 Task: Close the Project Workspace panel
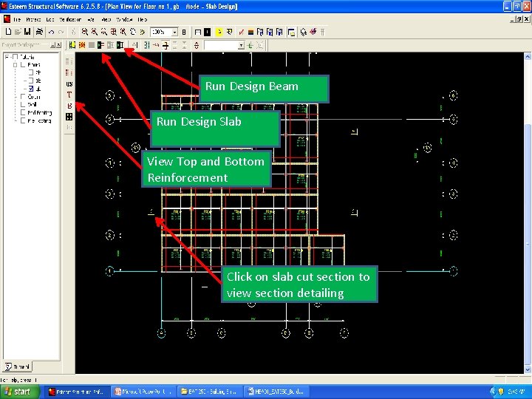58,45
